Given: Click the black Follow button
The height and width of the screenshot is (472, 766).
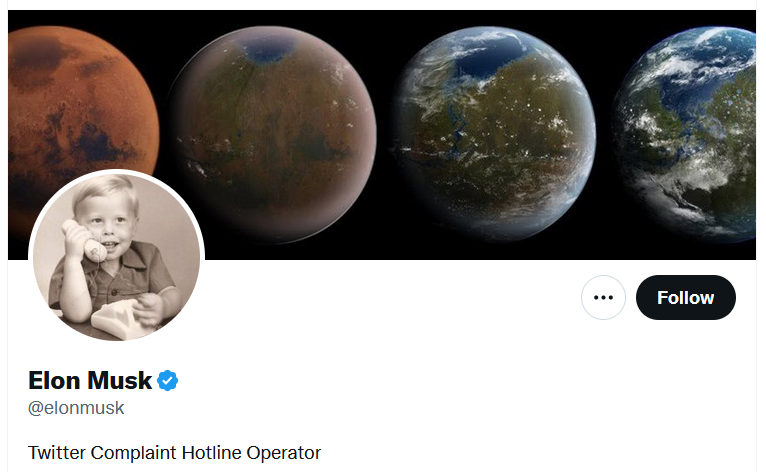Looking at the screenshot, I should (685, 298).
